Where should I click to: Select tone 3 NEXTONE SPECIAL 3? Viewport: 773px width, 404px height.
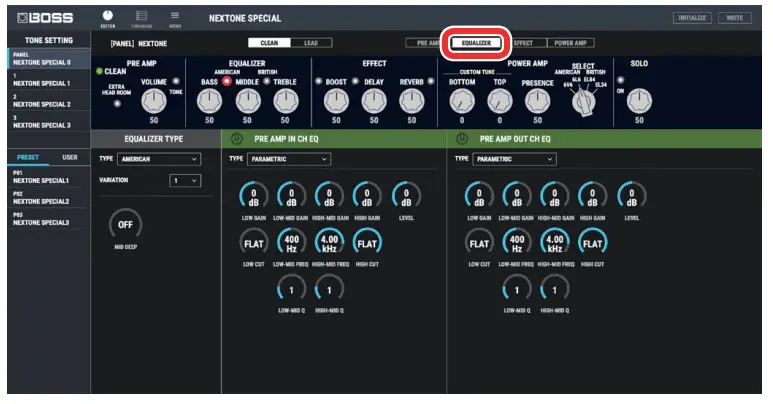49,122
